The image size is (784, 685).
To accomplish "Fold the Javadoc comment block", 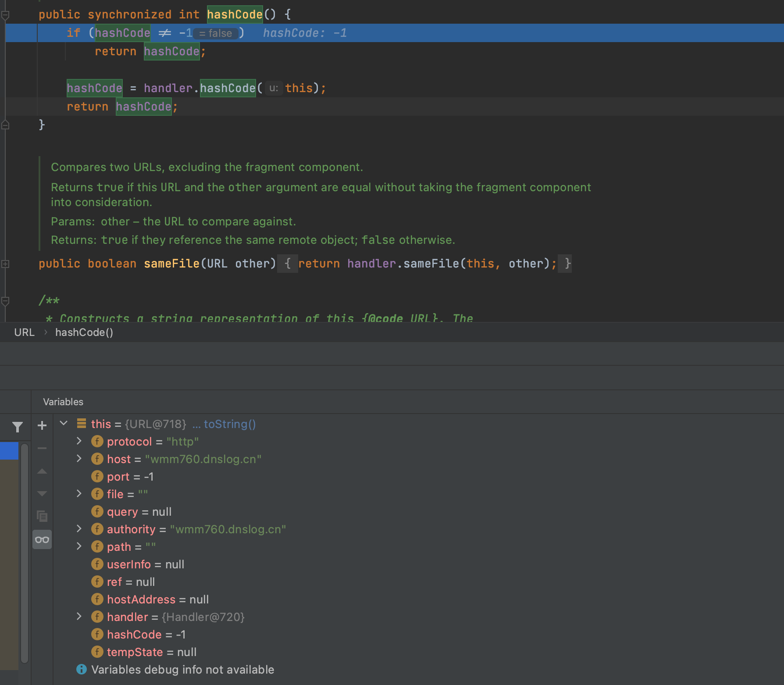I will [5, 301].
